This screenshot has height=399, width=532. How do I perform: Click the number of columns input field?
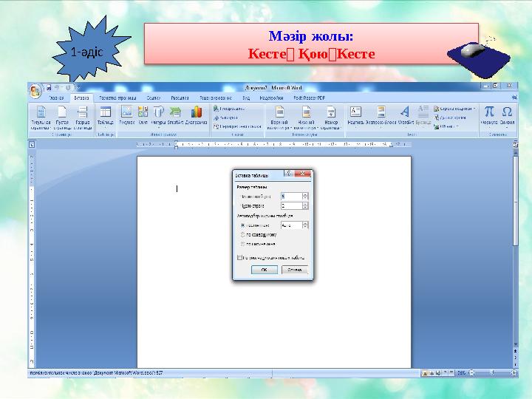tap(291, 196)
